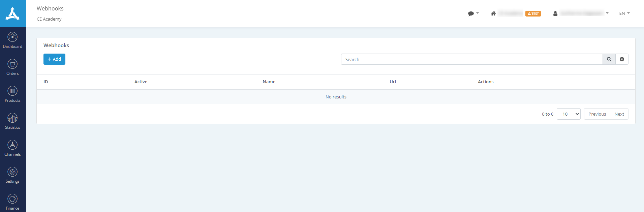This screenshot has width=644, height=212.
Task: Open the user account dropdown
Action: coord(581,13)
